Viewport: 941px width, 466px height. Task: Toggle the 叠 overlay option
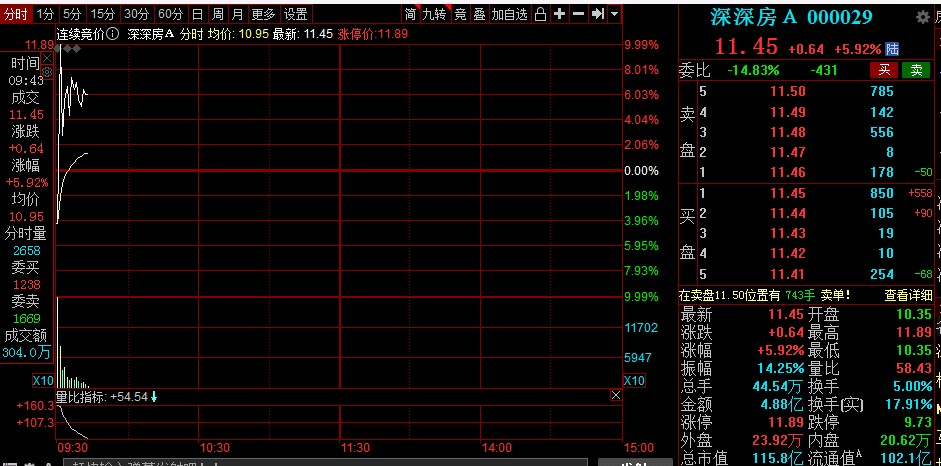(x=479, y=14)
